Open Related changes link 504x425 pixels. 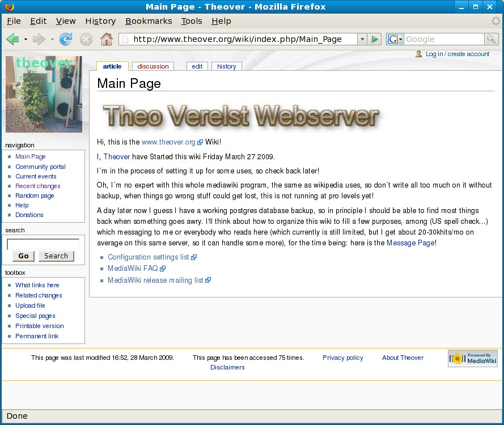[x=39, y=295]
